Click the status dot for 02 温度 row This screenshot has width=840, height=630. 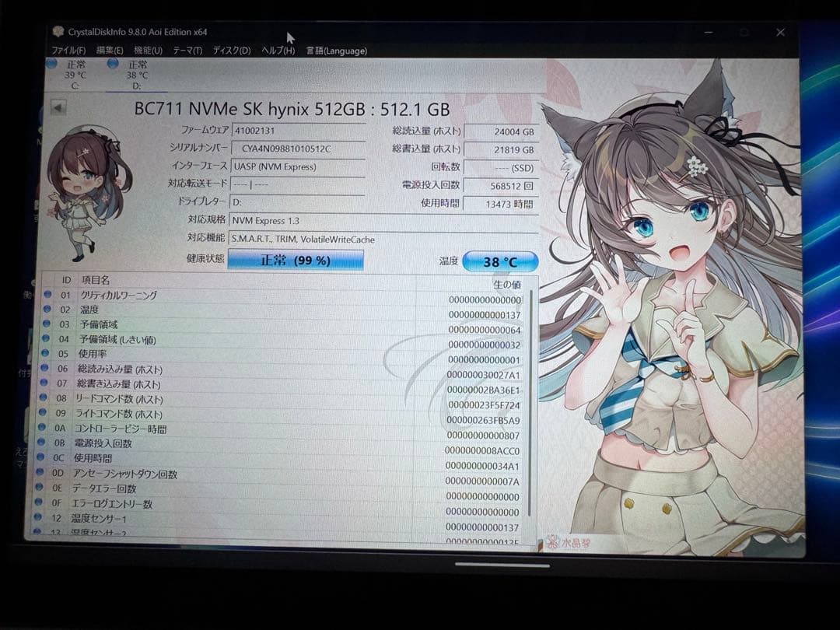pos(47,309)
